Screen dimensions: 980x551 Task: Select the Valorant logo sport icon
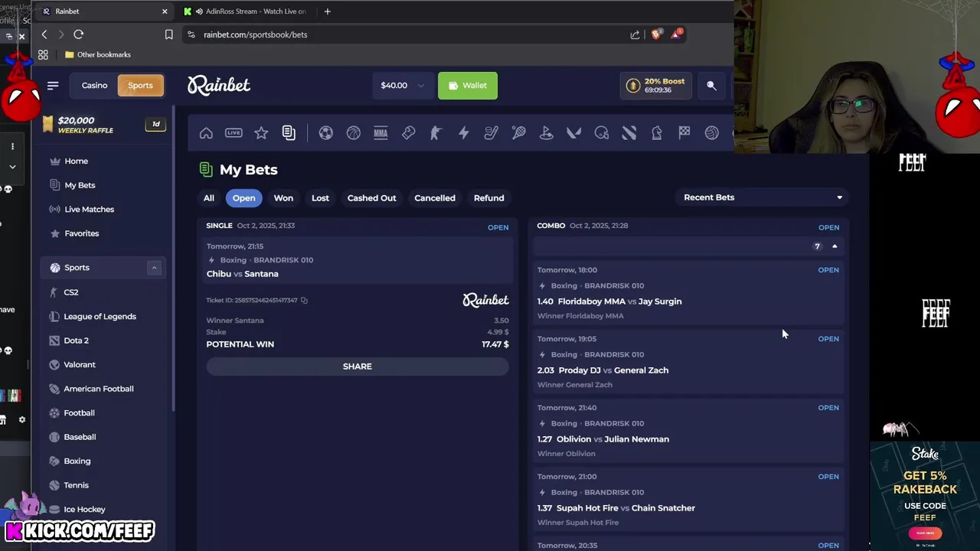pyautogui.click(x=573, y=133)
